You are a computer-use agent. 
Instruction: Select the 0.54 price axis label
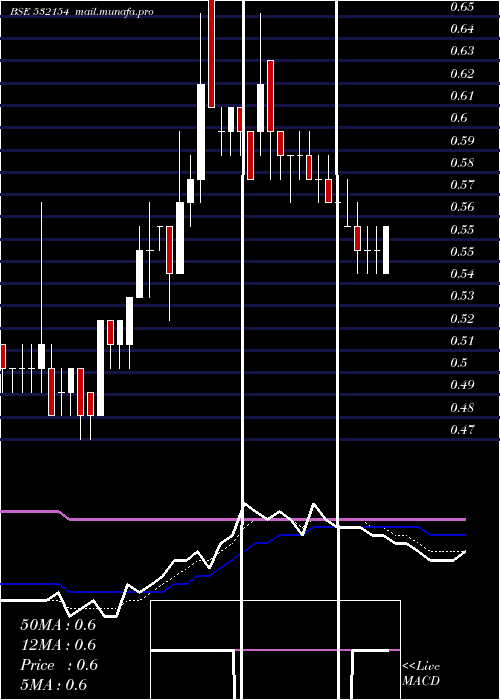pyautogui.click(x=462, y=274)
